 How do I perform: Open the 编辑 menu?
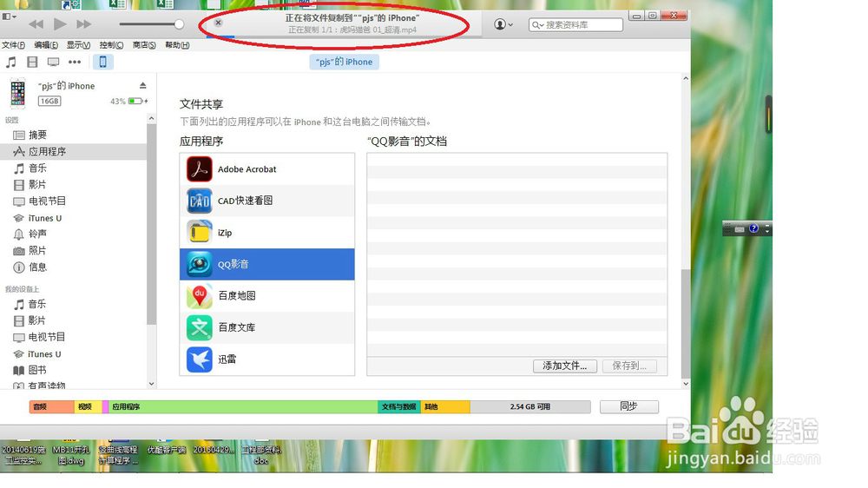(x=46, y=45)
